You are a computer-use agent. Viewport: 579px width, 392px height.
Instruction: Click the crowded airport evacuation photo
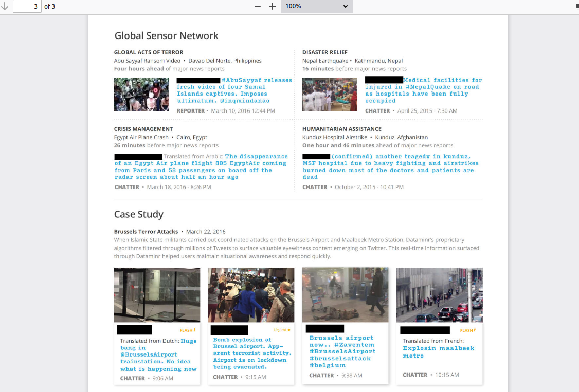point(251,295)
